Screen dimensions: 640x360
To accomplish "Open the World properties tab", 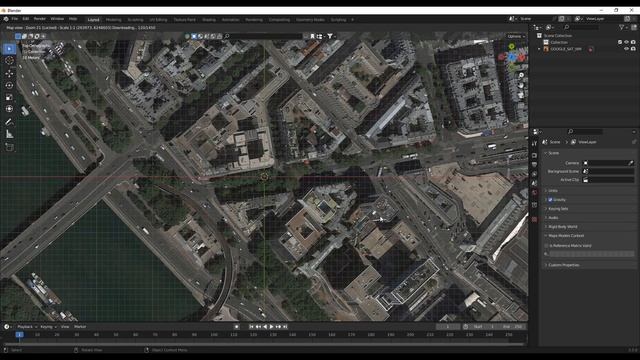I will 534,192.
